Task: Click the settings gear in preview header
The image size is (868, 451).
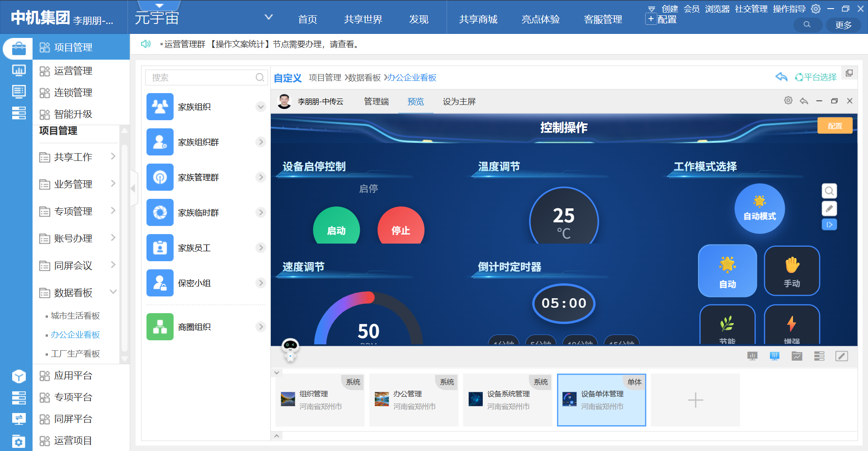Action: [788, 101]
